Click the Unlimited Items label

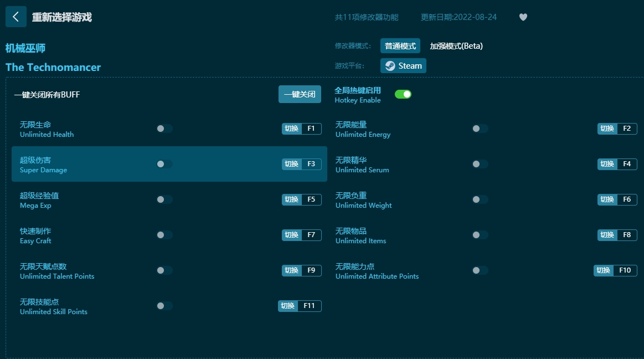coord(360,241)
